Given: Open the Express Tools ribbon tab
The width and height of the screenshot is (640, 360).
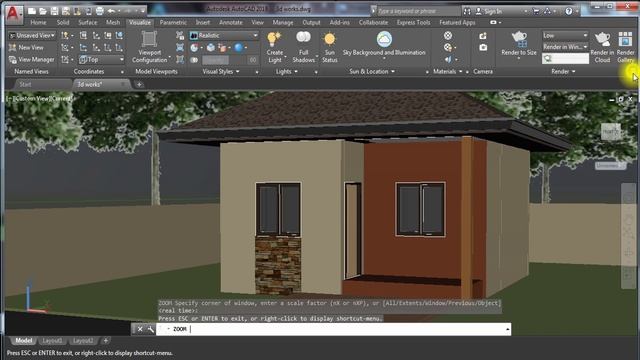Looking at the screenshot, I should (x=413, y=22).
